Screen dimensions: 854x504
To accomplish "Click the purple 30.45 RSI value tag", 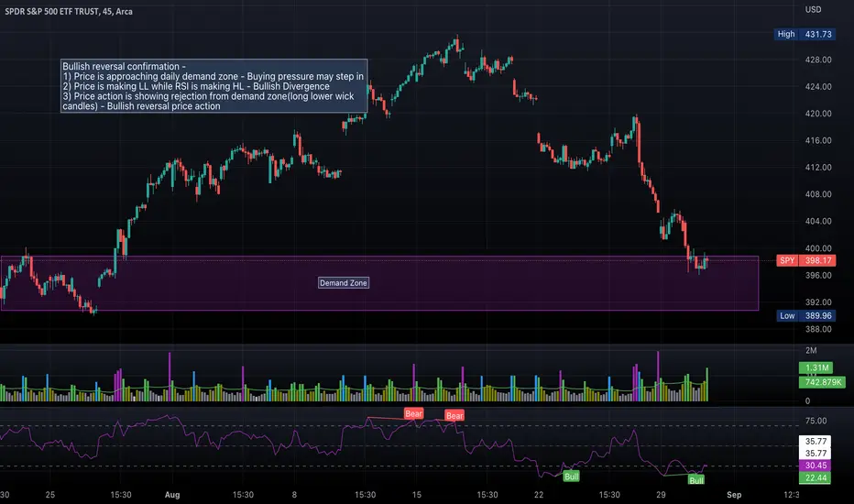I will 815,466.
